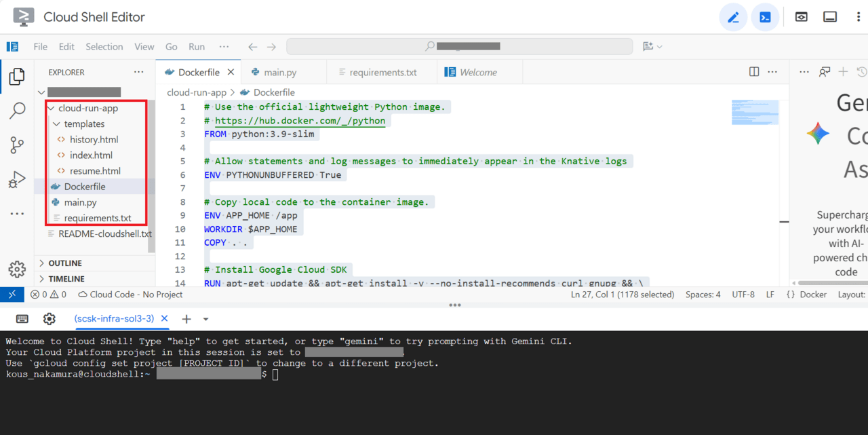This screenshot has width=868, height=435.
Task: Toggle the on-screen keyboard in terminal toolbar
Action: pyautogui.click(x=22, y=319)
